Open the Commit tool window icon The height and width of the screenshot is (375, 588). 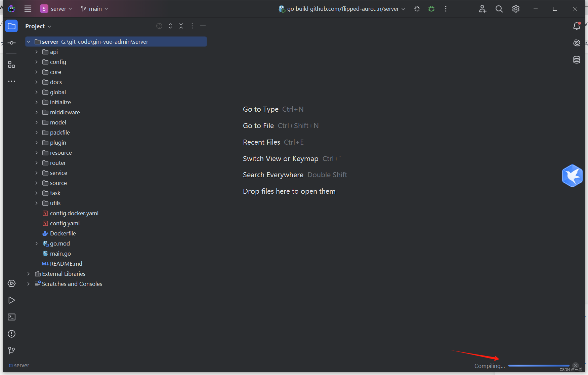click(x=11, y=43)
